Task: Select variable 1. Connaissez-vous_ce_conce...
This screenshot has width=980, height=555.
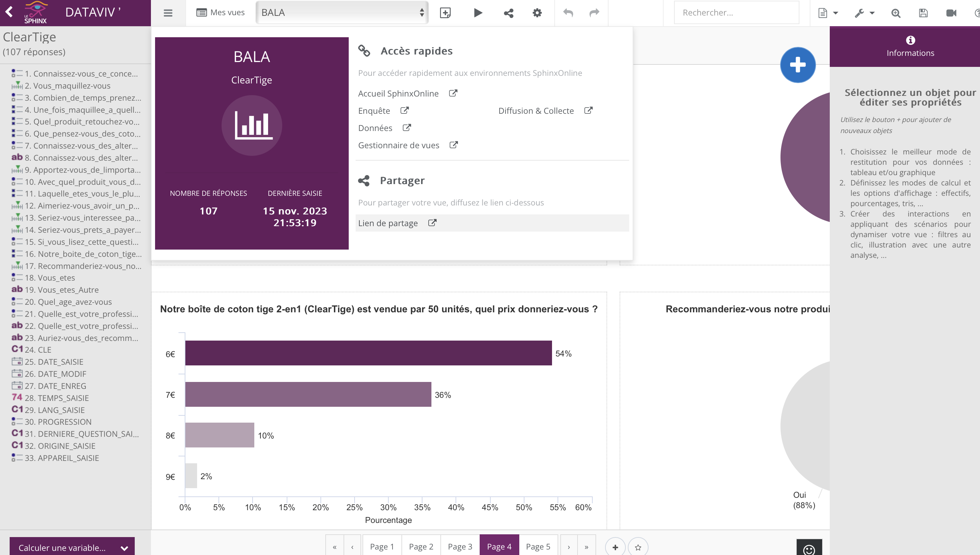Action: [76, 73]
